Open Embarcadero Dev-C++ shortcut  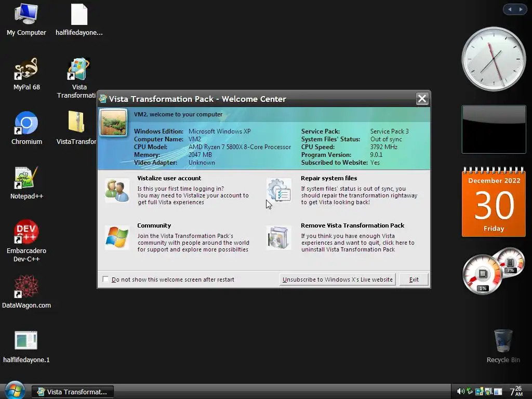pos(26,241)
